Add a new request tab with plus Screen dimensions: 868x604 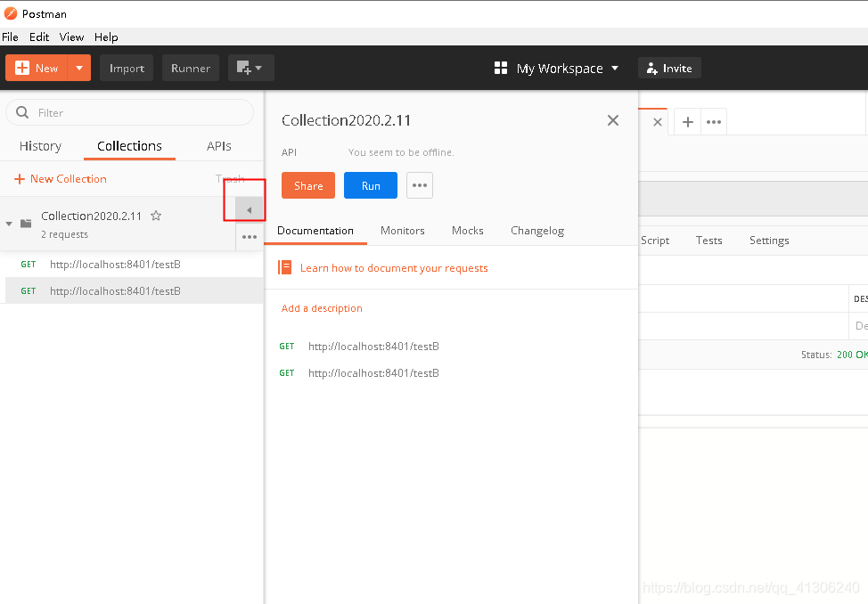pyautogui.click(x=687, y=122)
